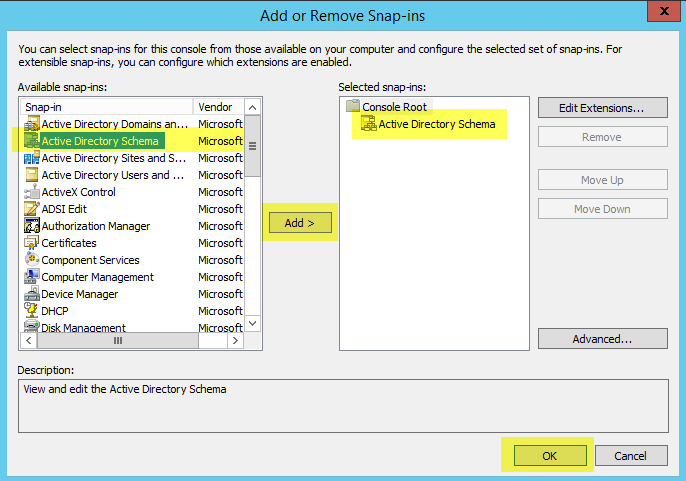
Task: Select the Console Root folder
Action: click(x=395, y=106)
